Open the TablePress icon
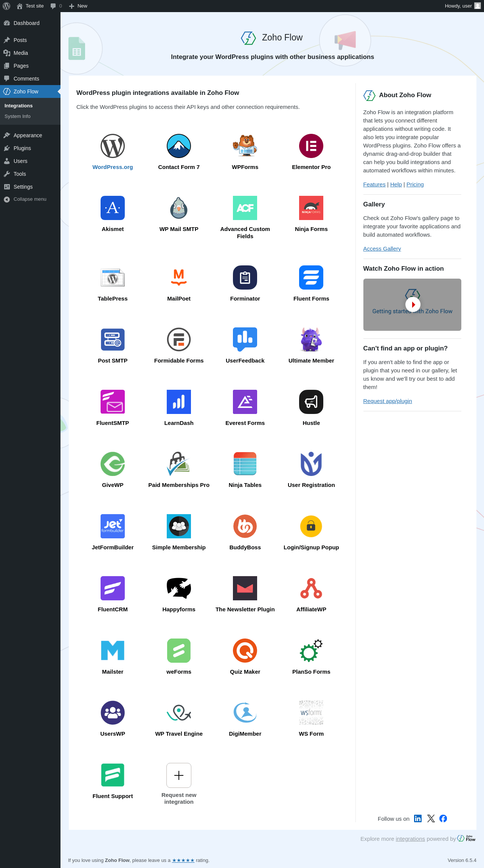Viewport: 484px width, 868px height. click(113, 277)
